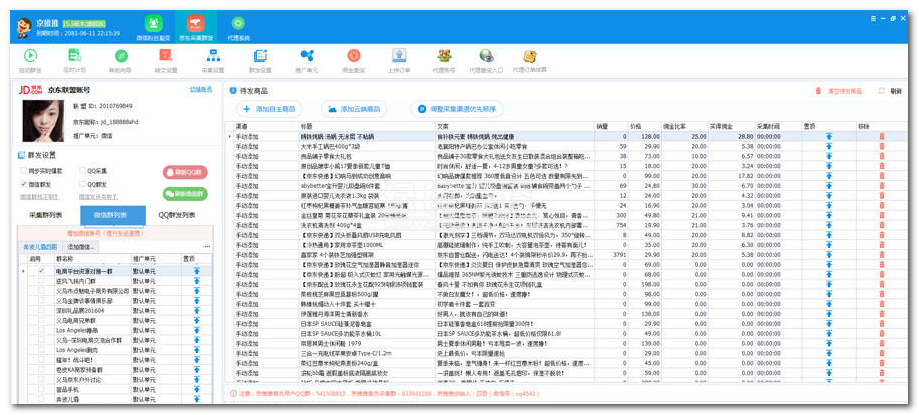Viewport: 919px width, 415px height.
Task: Open 佣金查询 red coin icon
Action: (351, 56)
